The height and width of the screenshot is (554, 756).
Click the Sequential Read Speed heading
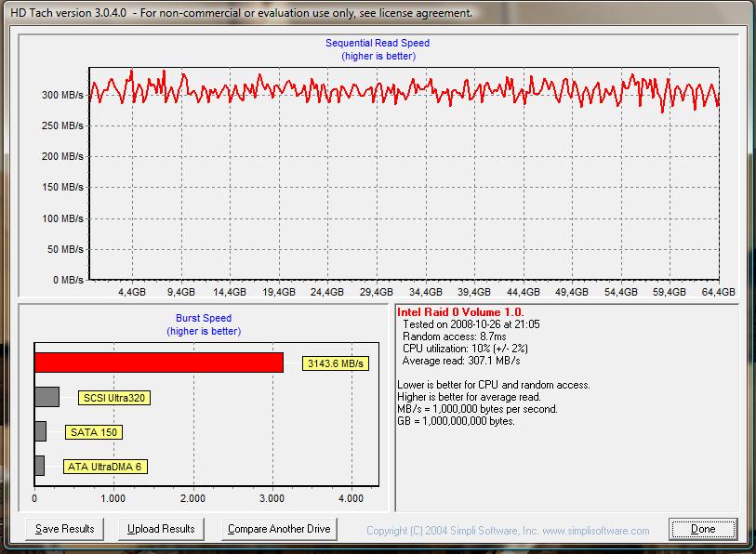pyautogui.click(x=378, y=43)
